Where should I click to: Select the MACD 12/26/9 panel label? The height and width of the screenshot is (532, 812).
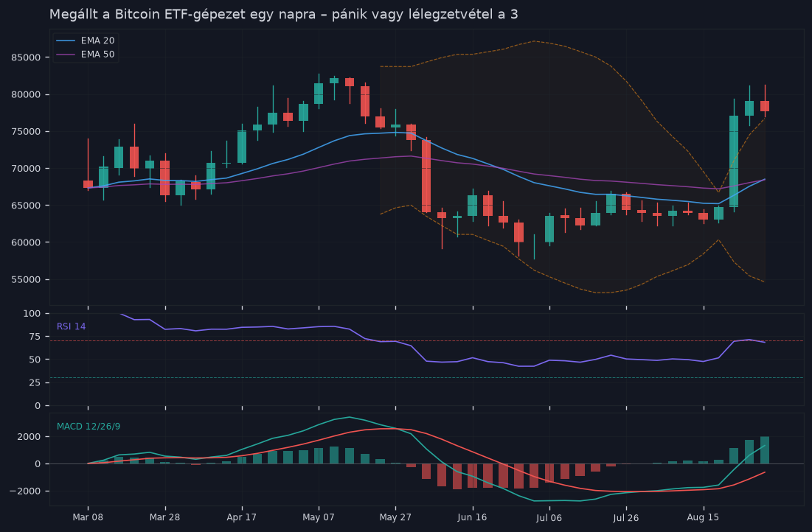pos(89,427)
